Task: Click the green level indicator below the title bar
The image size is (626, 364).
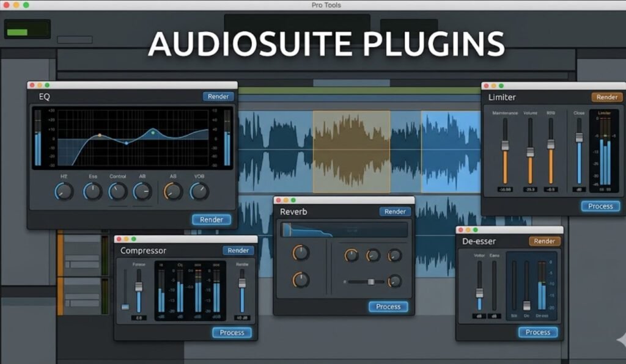Action: click(x=17, y=32)
